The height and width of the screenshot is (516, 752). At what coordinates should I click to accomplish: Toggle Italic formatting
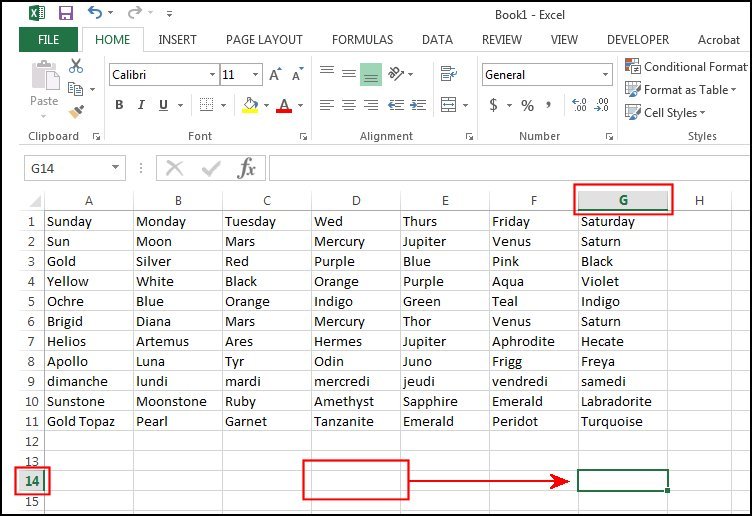(141, 105)
